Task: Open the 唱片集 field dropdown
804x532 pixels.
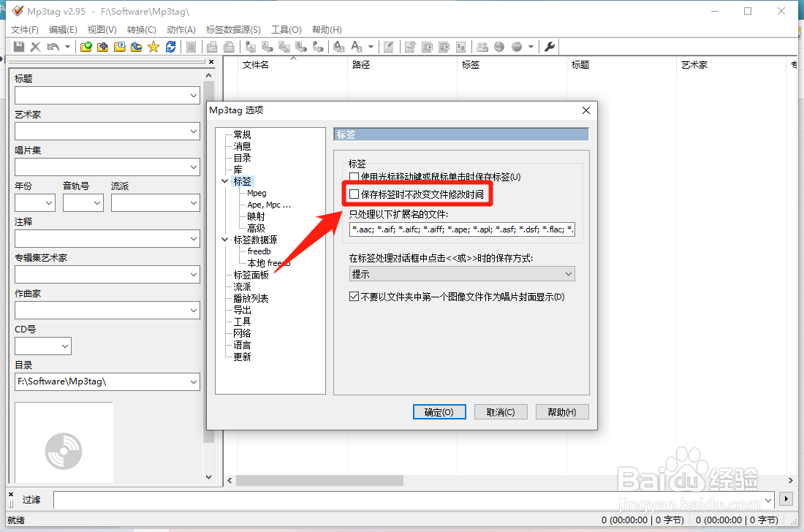Action: pos(193,167)
